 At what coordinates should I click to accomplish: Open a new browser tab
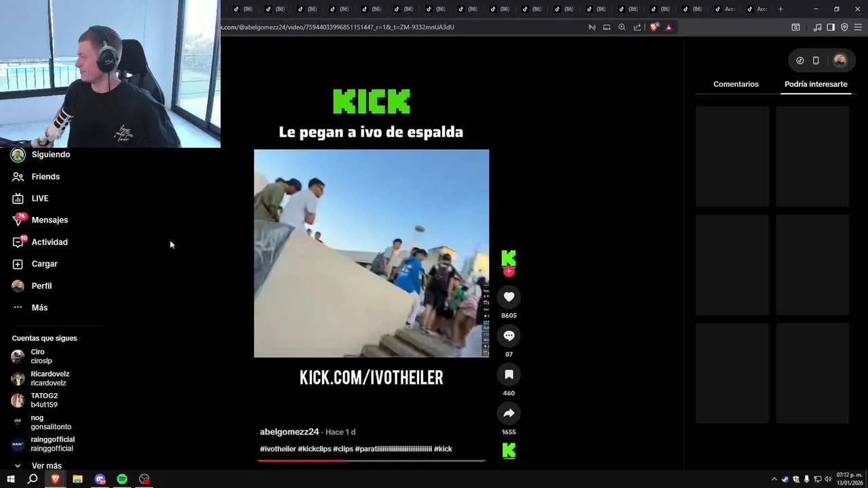[781, 9]
